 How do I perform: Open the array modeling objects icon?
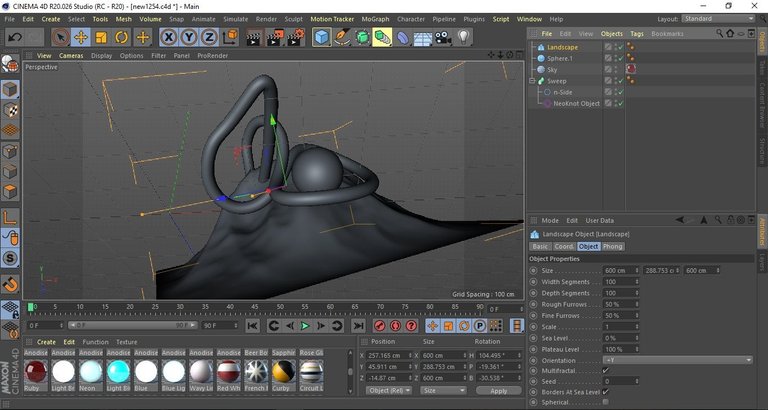(x=382, y=38)
